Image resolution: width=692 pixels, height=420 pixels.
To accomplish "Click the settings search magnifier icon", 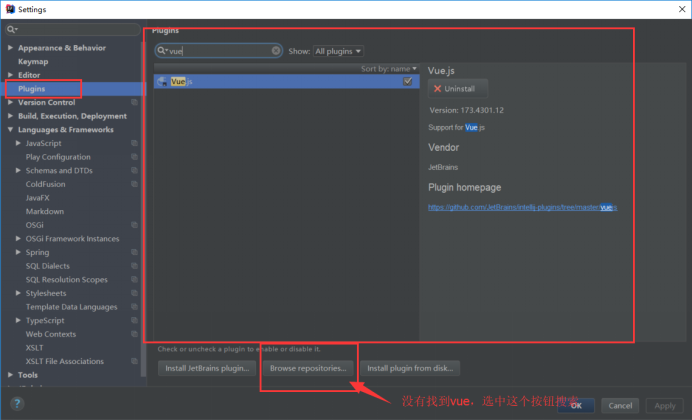I will point(12,30).
